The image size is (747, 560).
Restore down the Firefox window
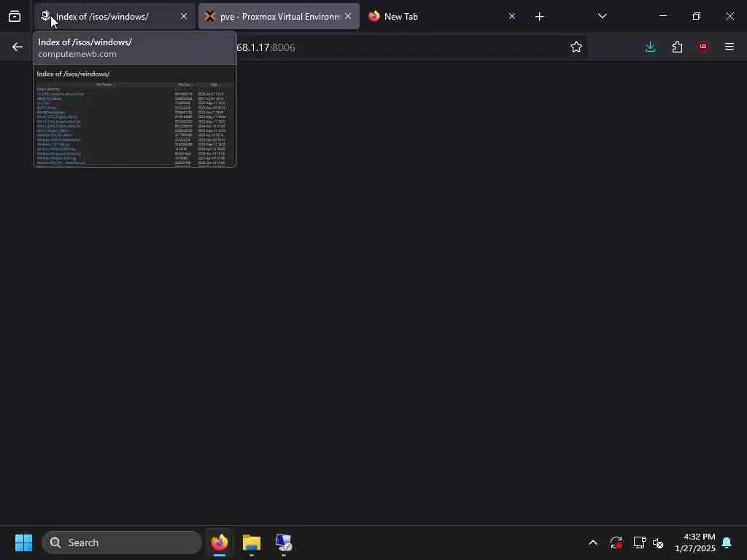(x=697, y=16)
